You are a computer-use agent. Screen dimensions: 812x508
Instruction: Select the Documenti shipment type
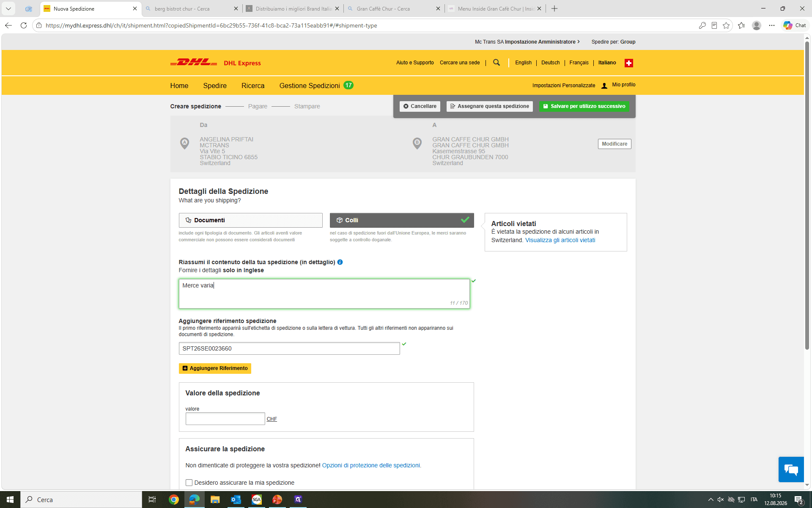pos(250,220)
